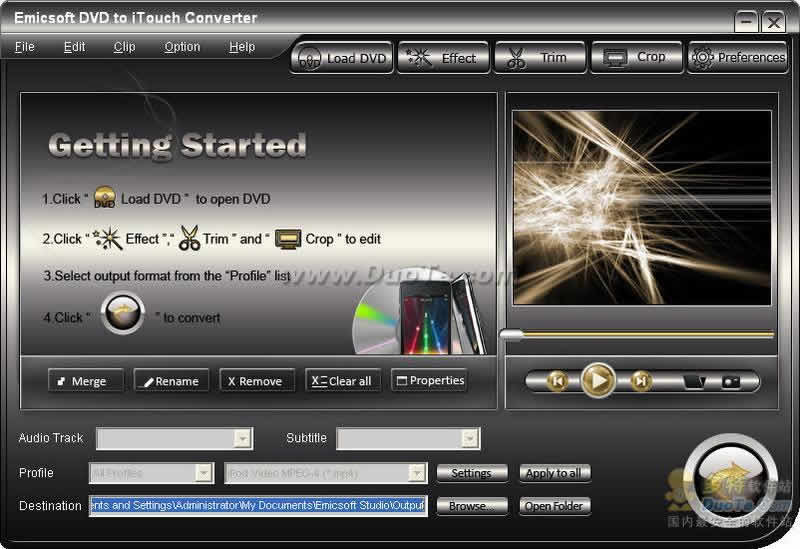The width and height of the screenshot is (800, 549).
Task: Open the output format Profile dropdown
Action: pyautogui.click(x=417, y=473)
